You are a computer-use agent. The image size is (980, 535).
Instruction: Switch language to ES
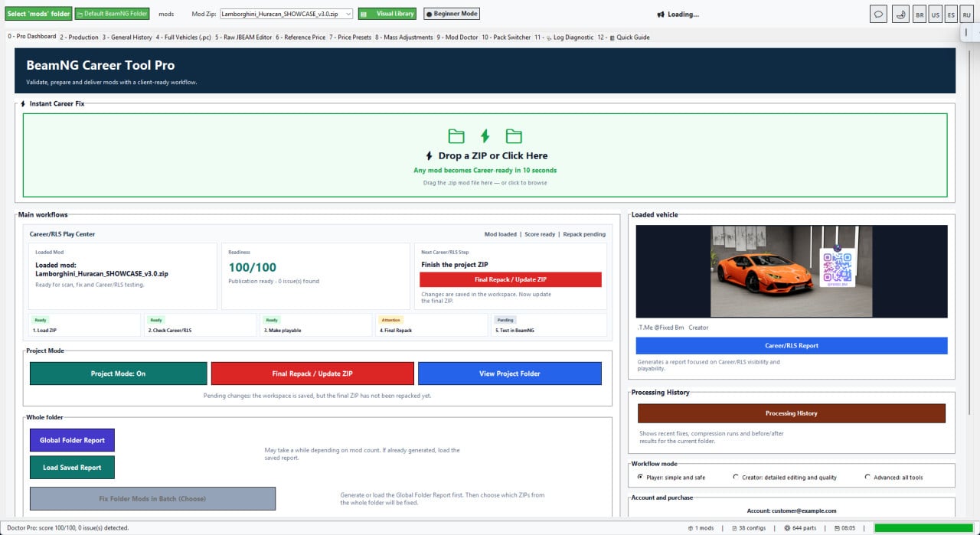(951, 14)
